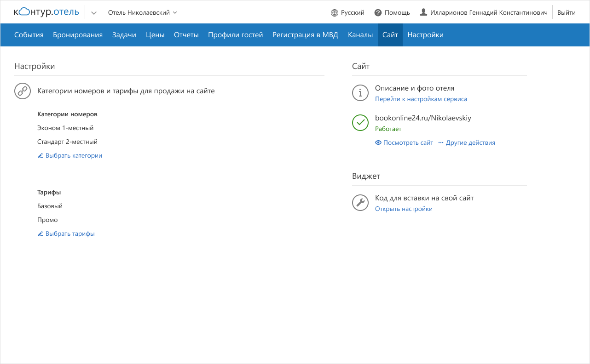
Task: Open the Бронирования tab
Action: click(x=78, y=35)
